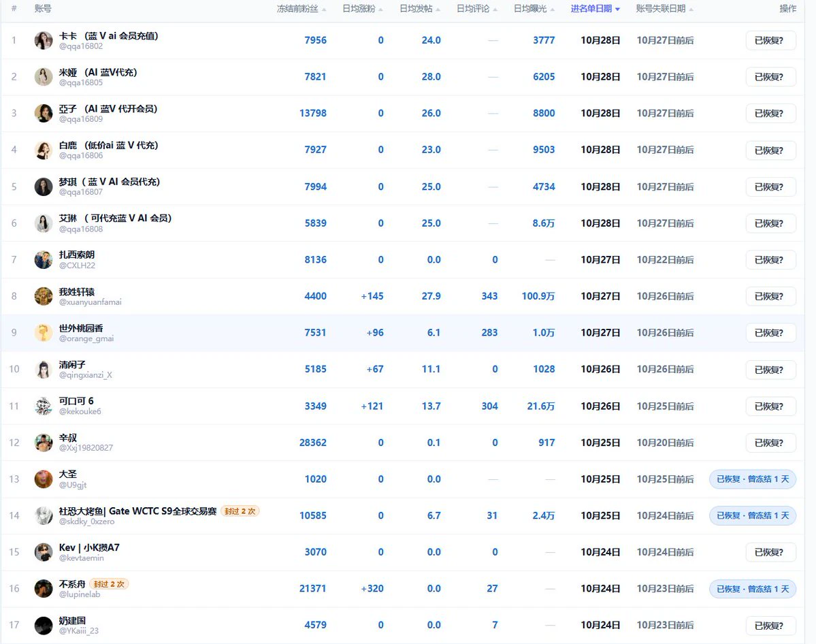Open the account name 白鹿 (低价ai 蓝 V 代充)
The width and height of the screenshot is (816, 644).
(108, 145)
